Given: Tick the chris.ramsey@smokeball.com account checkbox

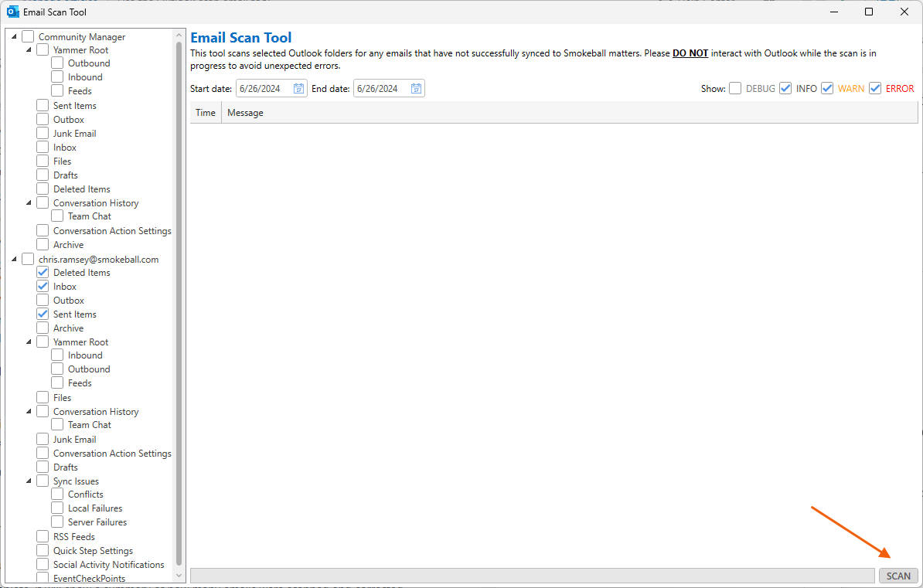Looking at the screenshot, I should (x=28, y=259).
